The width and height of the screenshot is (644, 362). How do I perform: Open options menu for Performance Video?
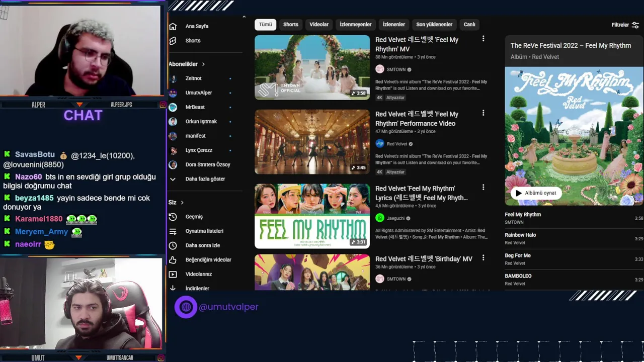pyautogui.click(x=483, y=113)
